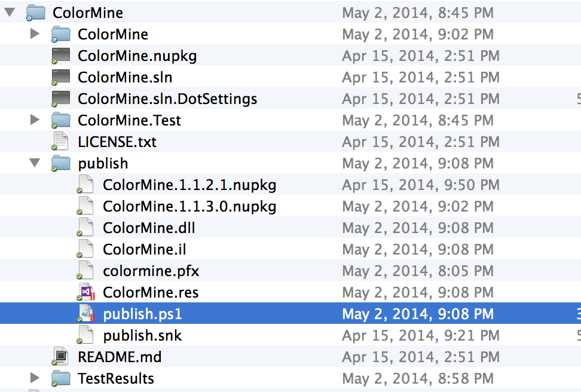Screen dimensions: 581x392
Task: Collapse the publish folder triangle
Action: pyautogui.click(x=35, y=163)
